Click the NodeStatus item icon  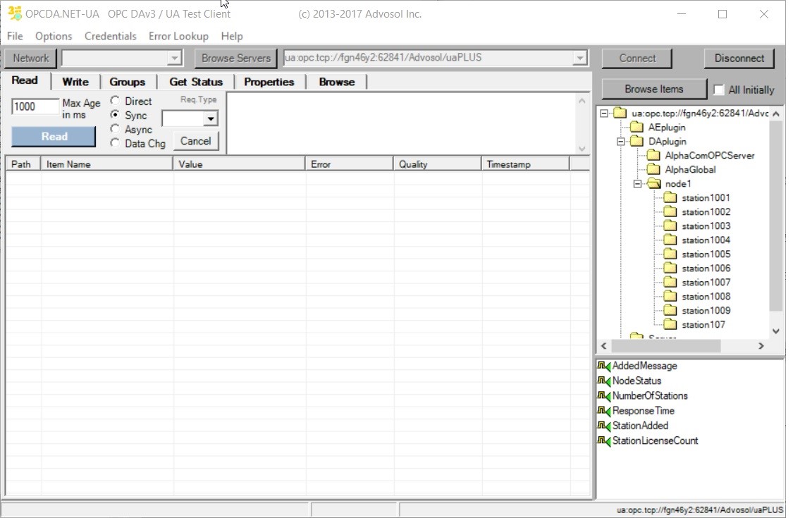point(603,381)
